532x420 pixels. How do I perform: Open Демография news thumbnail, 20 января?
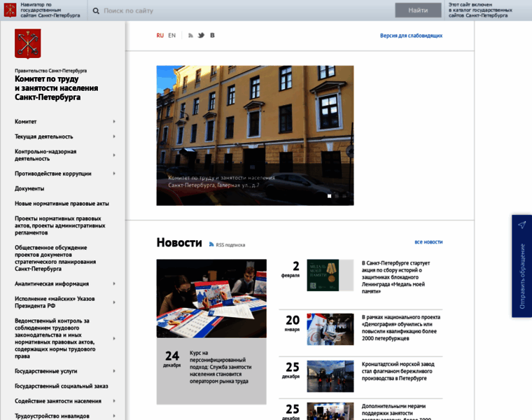330,329
